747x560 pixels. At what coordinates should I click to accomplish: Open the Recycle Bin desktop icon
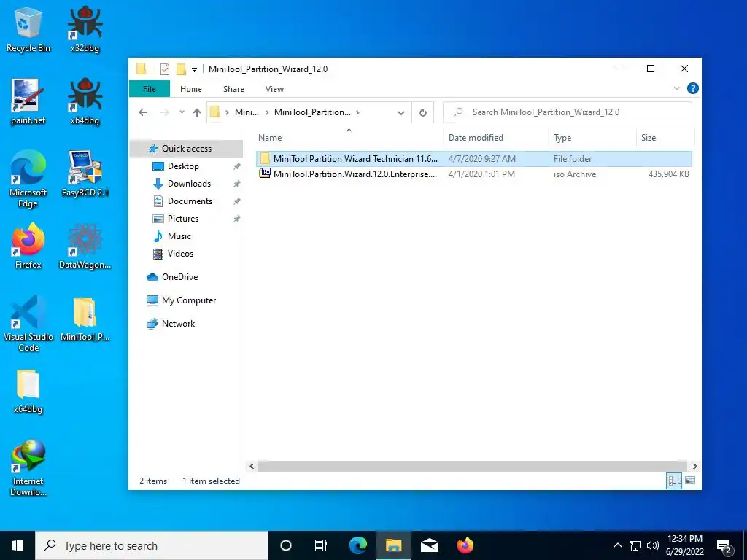pos(28,30)
